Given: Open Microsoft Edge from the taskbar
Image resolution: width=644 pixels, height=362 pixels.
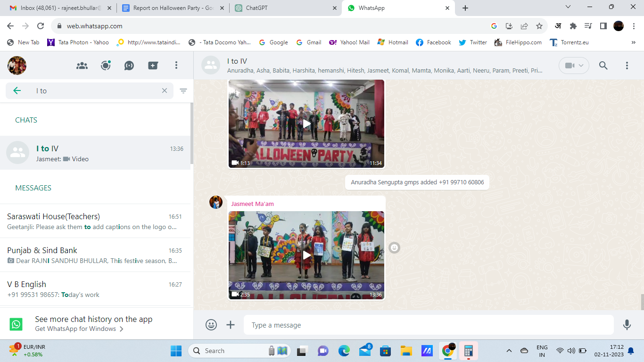Looking at the screenshot, I should 344,351.
